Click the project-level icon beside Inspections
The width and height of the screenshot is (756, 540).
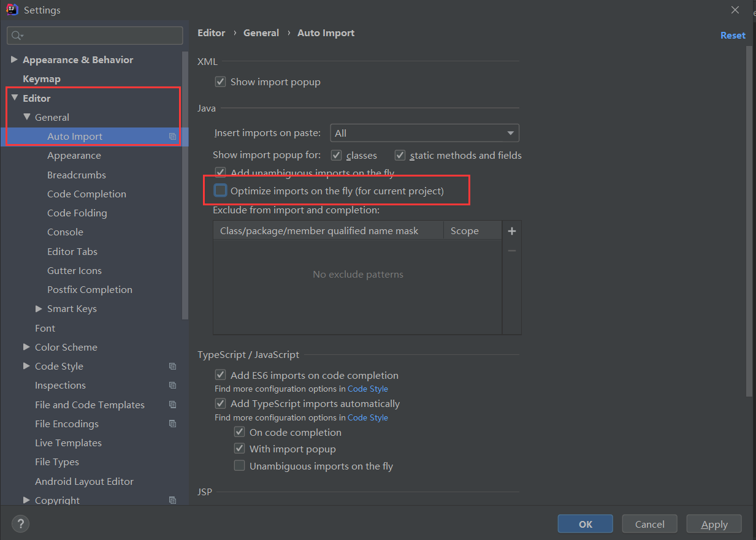(172, 386)
